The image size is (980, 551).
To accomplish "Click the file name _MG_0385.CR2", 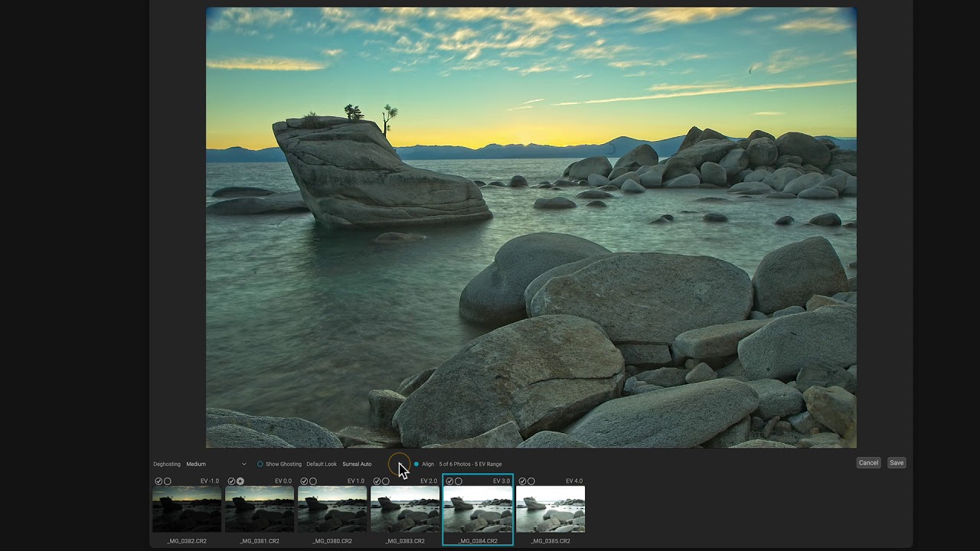I will (550, 541).
